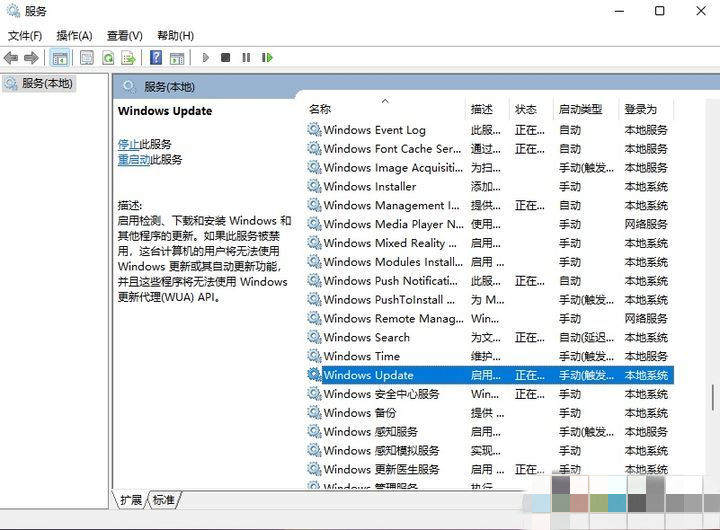720x530 pixels.
Task: Click the Back arrow in toolbar
Action: click(11, 58)
